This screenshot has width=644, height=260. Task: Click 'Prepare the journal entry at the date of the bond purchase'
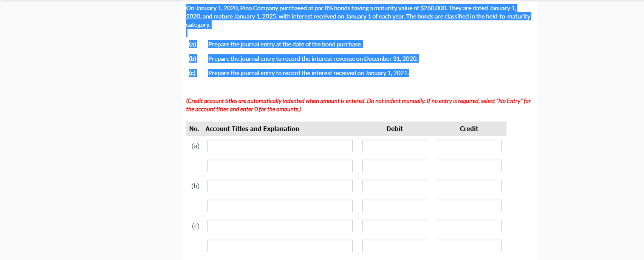285,44
